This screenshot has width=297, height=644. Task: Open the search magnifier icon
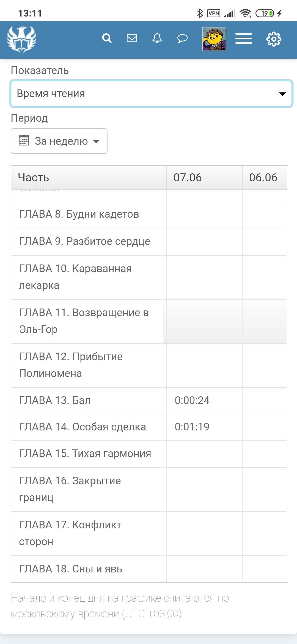[x=107, y=38]
